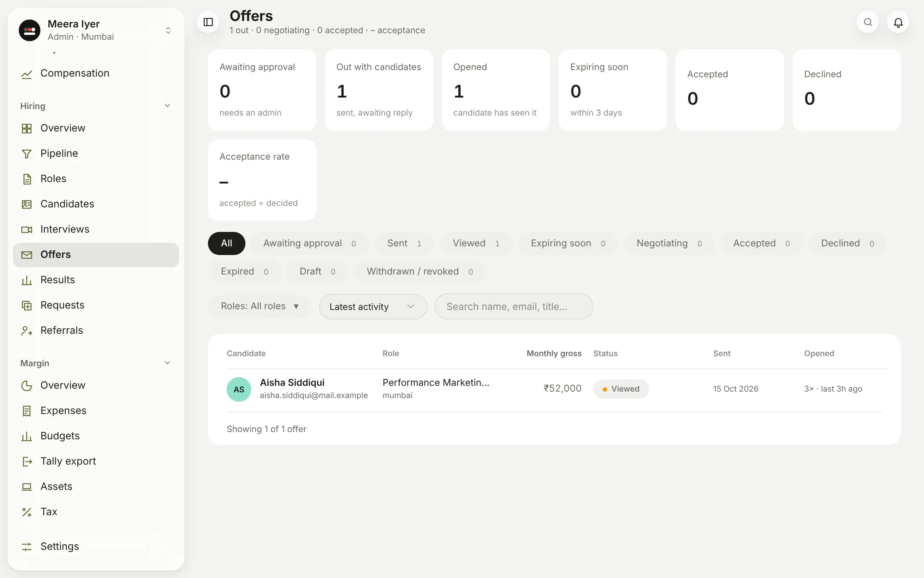
Task: Click the Pipeline funnel icon
Action: pos(27,154)
